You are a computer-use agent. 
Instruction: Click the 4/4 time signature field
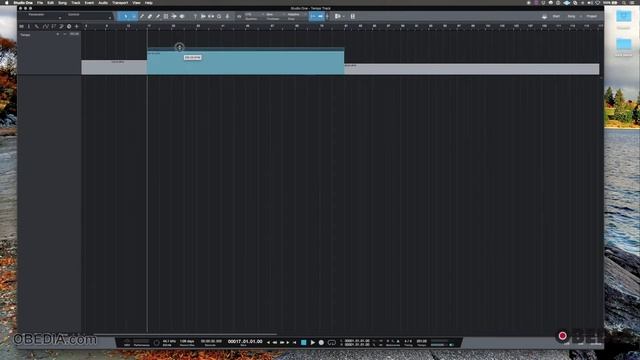click(x=408, y=341)
